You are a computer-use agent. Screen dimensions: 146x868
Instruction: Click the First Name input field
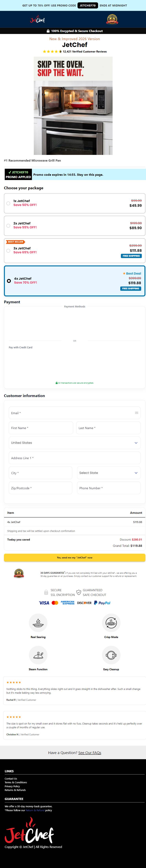[x=41, y=428]
